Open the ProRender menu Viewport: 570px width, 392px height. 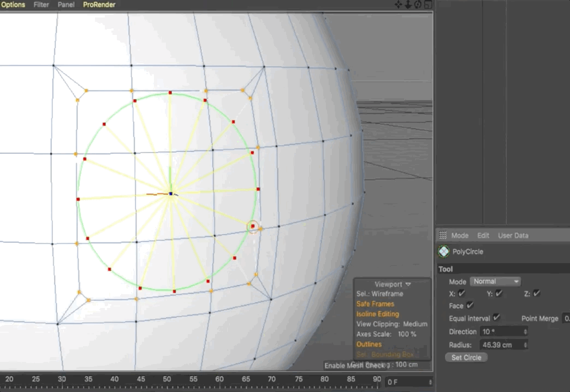tap(99, 5)
